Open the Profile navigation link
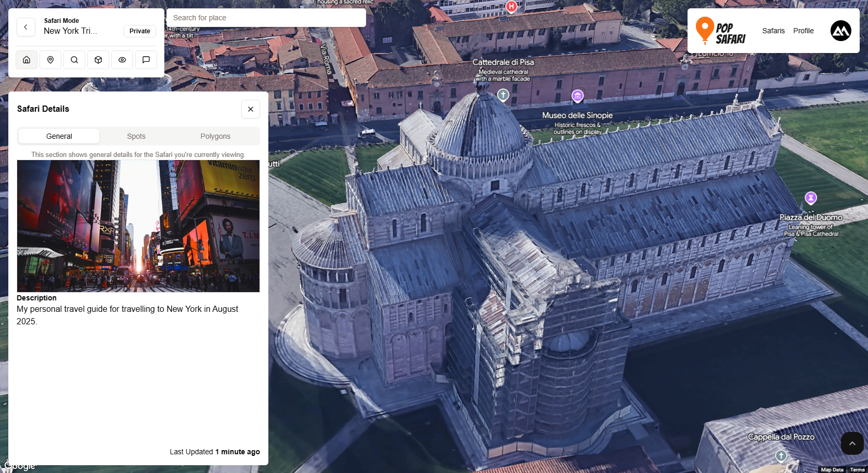Viewport: 868px width, 473px height. click(x=803, y=31)
